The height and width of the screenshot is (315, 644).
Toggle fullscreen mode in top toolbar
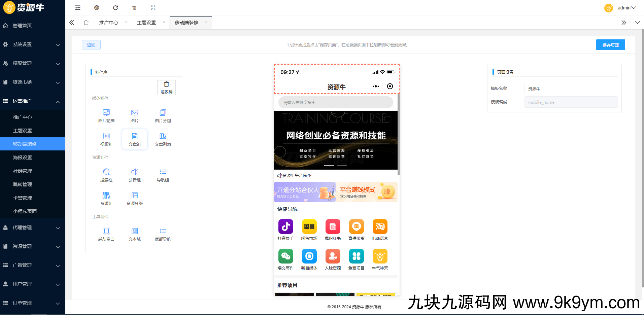point(153,8)
